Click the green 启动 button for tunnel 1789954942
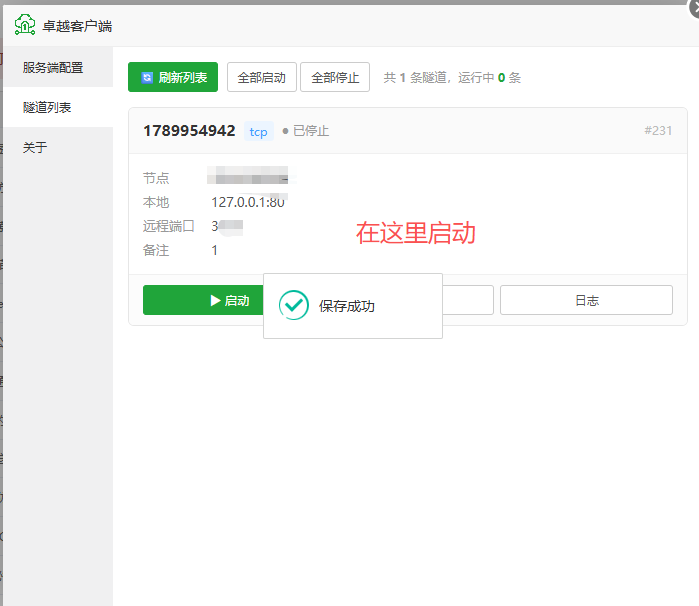699x606 pixels. 203,300
